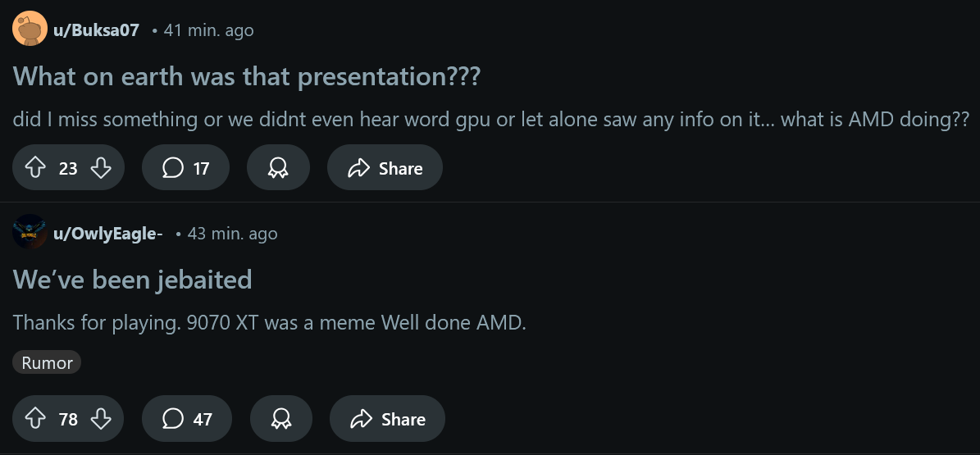
Task: Open post body text about 9070 XT meme
Action: click(x=269, y=322)
